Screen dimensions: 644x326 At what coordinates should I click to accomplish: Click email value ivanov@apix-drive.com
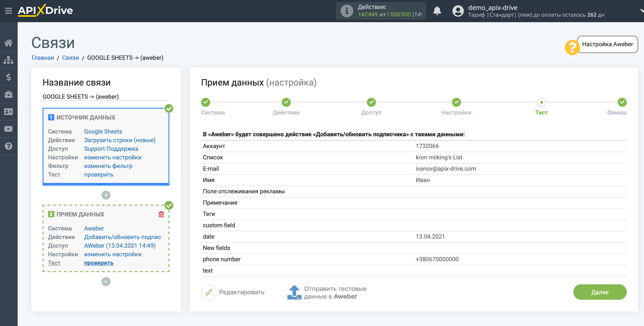click(445, 168)
